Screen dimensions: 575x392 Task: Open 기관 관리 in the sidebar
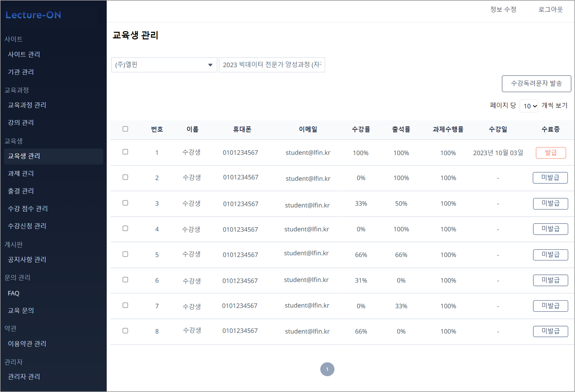point(21,72)
